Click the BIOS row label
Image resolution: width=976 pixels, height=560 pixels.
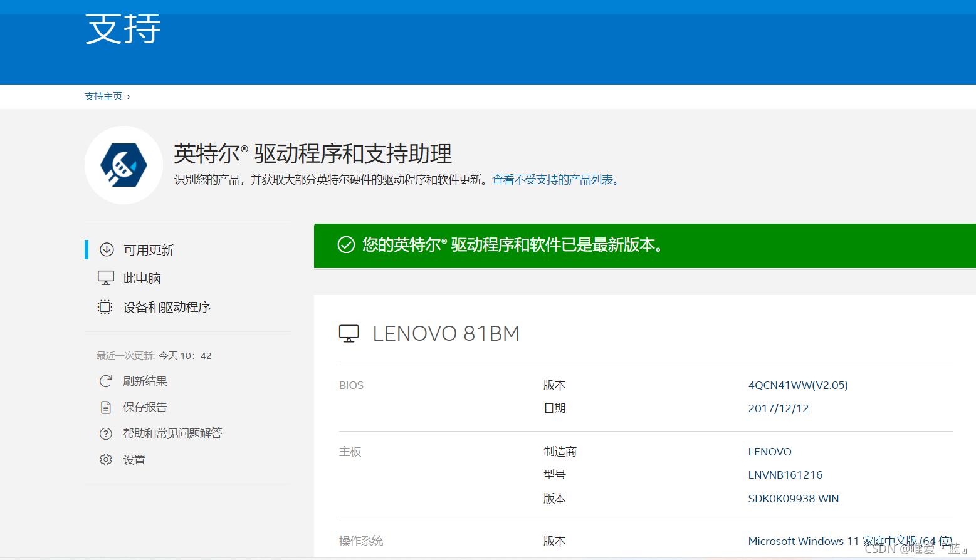point(351,385)
